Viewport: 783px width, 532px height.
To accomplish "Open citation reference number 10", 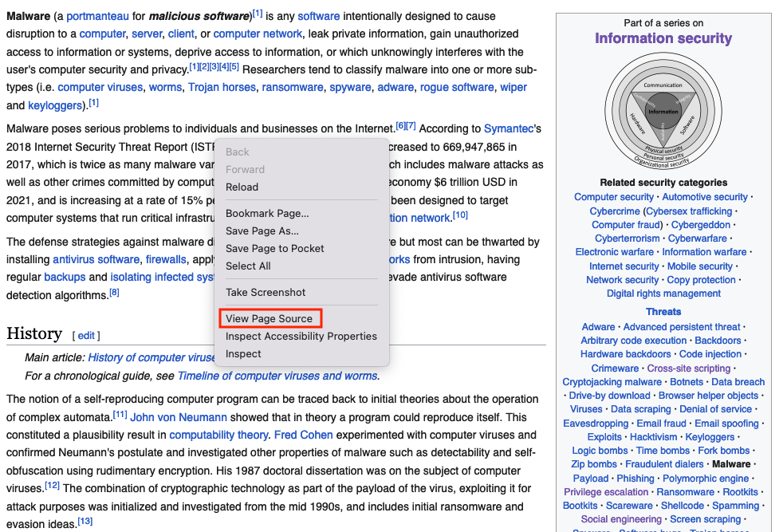I will coord(460,215).
